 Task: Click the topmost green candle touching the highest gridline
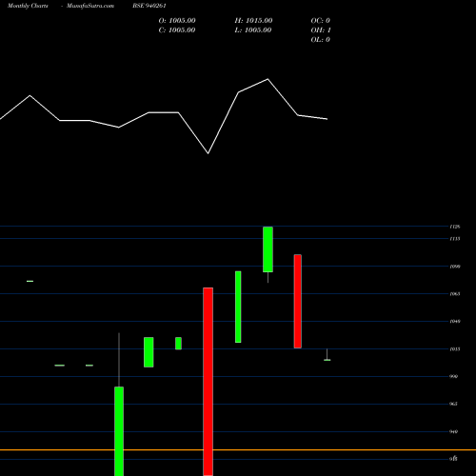click(268, 249)
